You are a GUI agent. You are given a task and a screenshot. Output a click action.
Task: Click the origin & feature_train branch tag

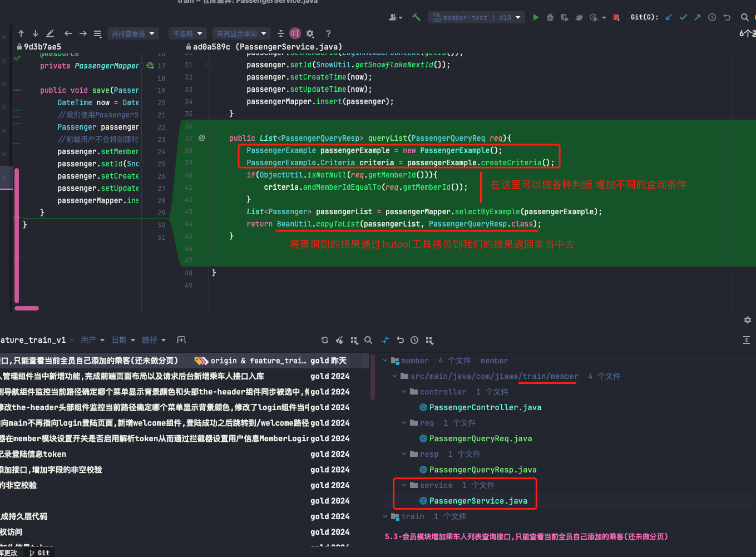click(250, 361)
